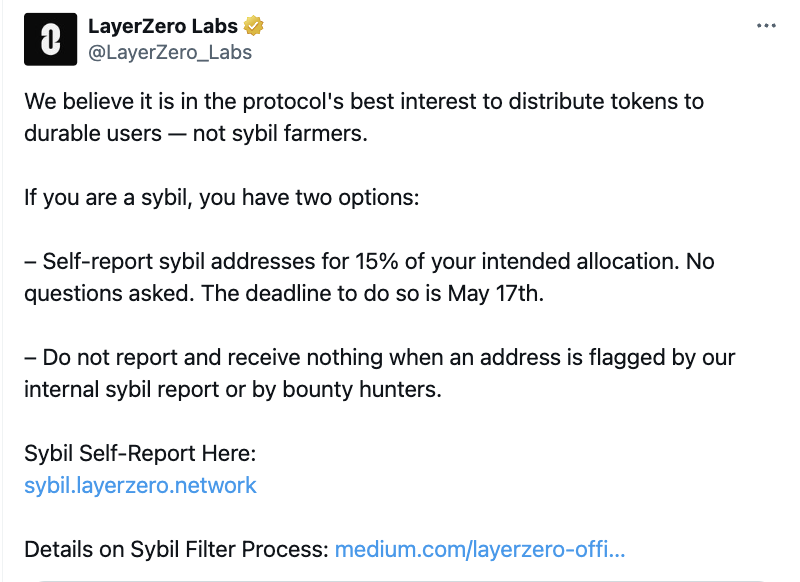Image resolution: width=800 pixels, height=582 pixels.
Task: Click the gold verified badge
Action: point(255,27)
